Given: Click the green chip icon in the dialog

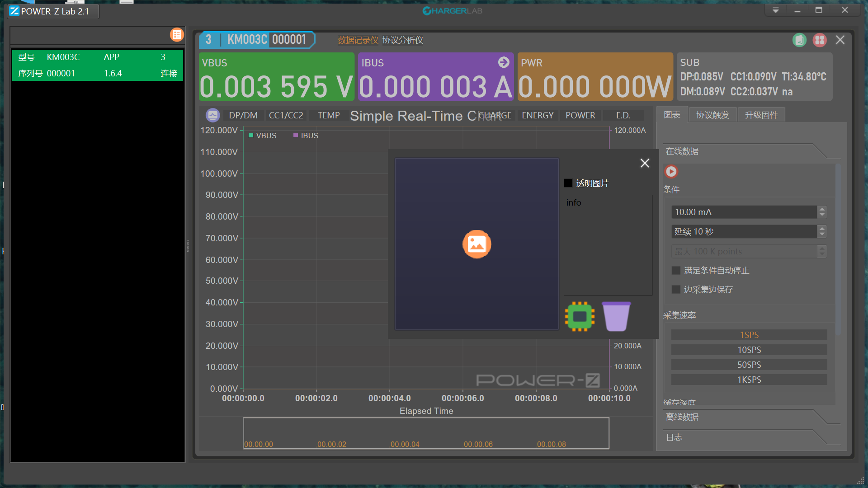Looking at the screenshot, I should click(x=580, y=316).
